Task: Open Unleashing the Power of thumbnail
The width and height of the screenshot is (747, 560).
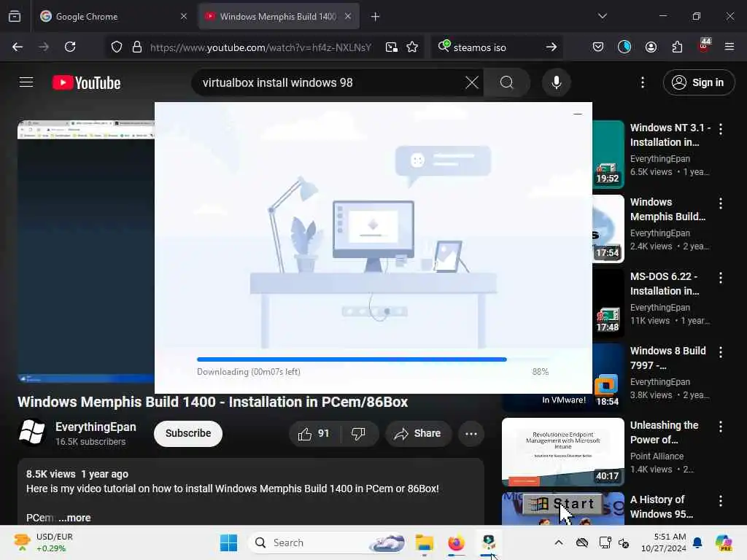Action: [x=563, y=452]
